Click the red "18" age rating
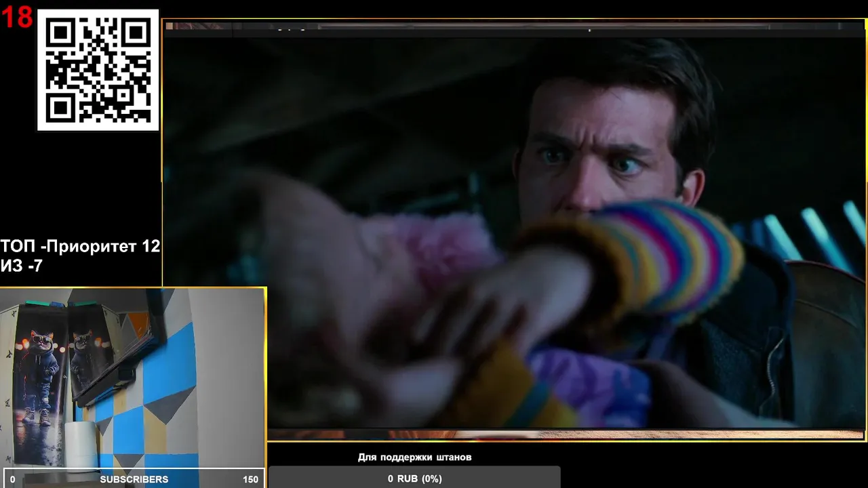 tap(17, 17)
